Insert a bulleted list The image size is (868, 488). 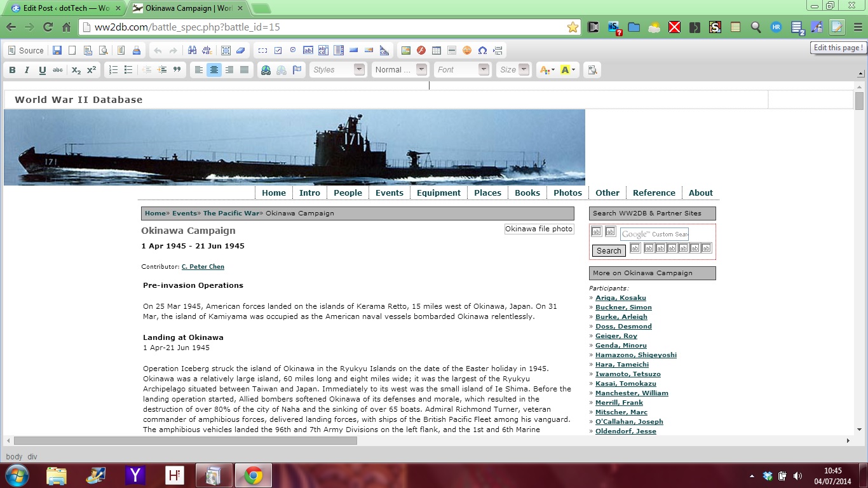point(128,70)
